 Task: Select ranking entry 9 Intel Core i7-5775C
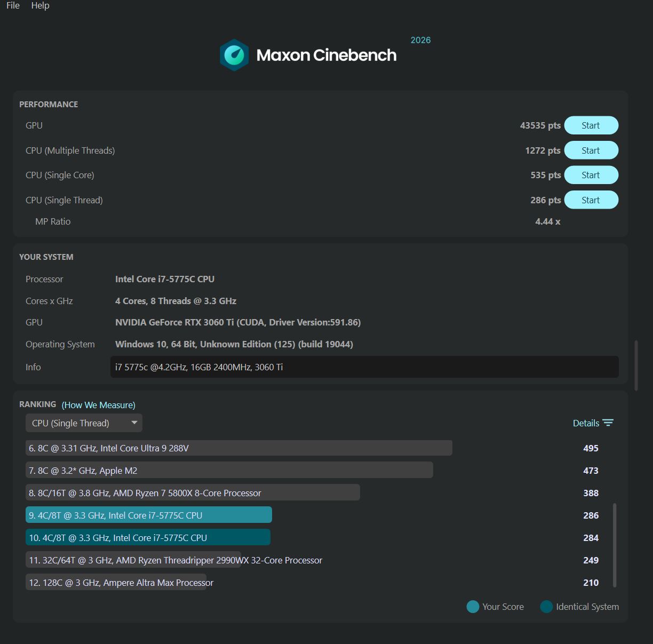(149, 515)
